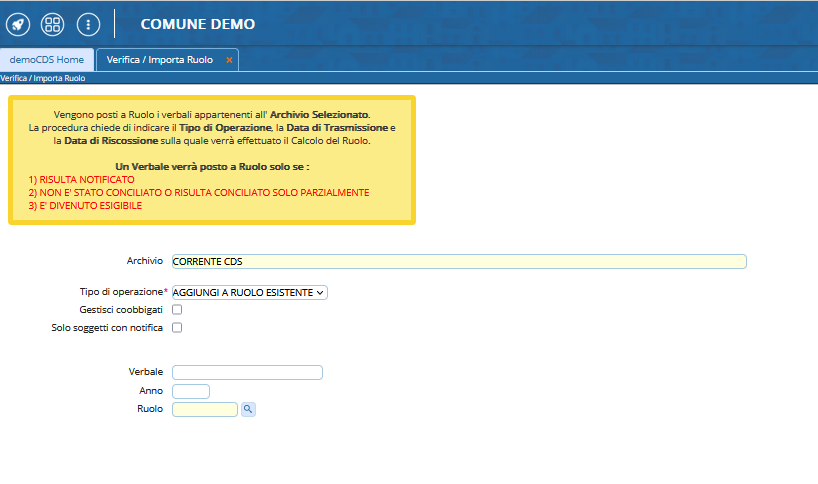
Task: Click the Archivio field showing CORRENTE CDS
Action: click(459, 262)
